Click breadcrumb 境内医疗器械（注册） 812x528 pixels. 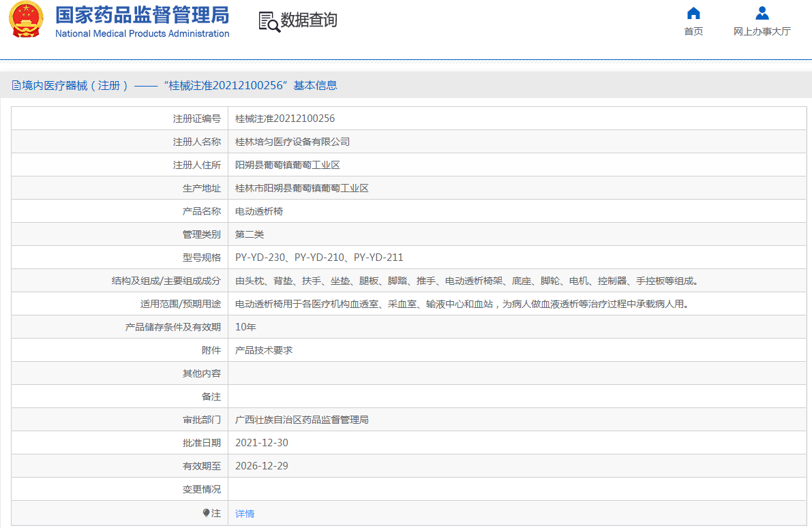75,85
